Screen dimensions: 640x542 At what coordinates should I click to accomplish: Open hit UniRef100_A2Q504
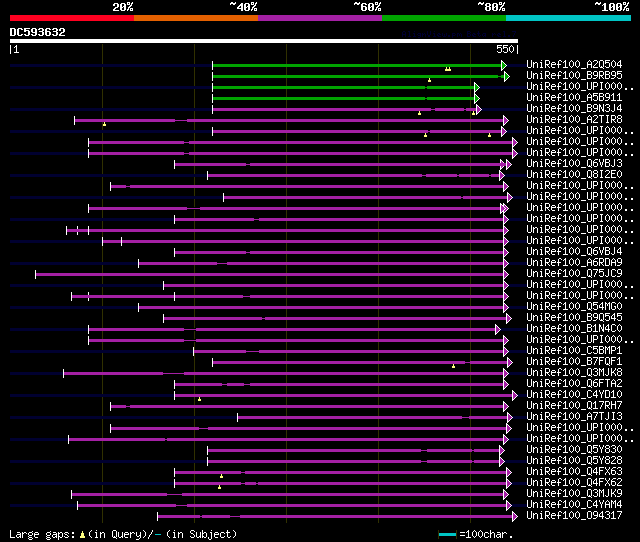(574, 64)
